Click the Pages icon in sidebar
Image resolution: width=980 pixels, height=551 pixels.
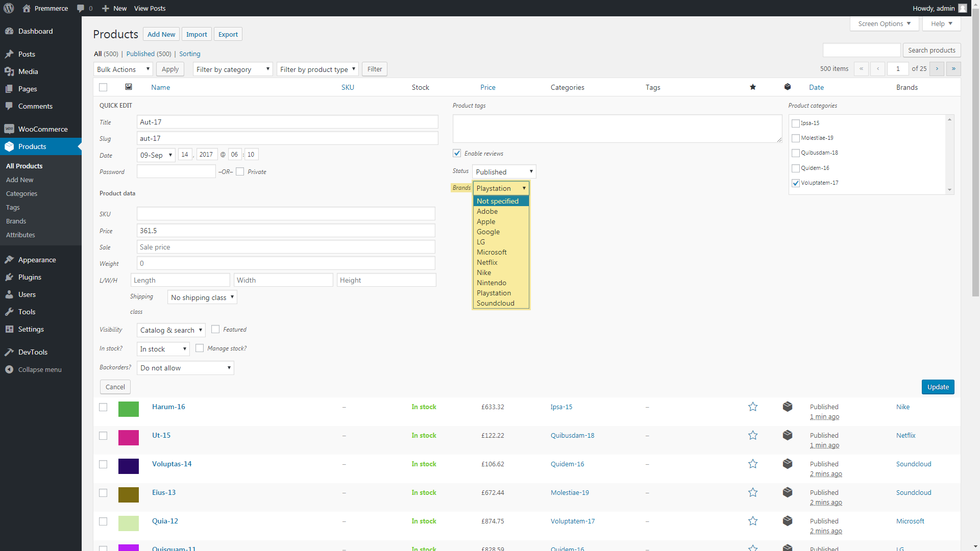9,89
